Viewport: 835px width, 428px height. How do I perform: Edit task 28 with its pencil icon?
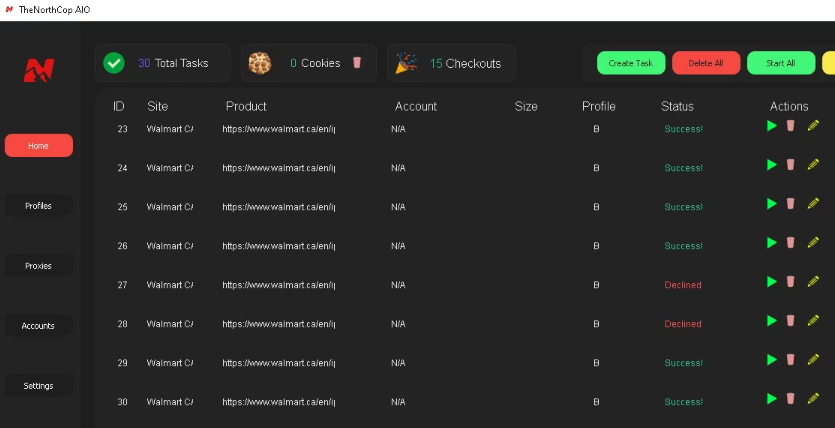(x=813, y=320)
